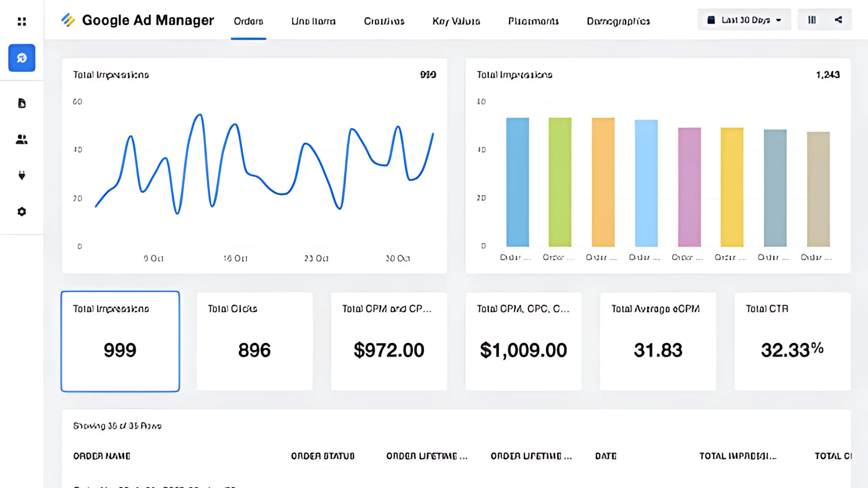Click the pink bar in bar chart
868x488 pixels.
point(689,187)
